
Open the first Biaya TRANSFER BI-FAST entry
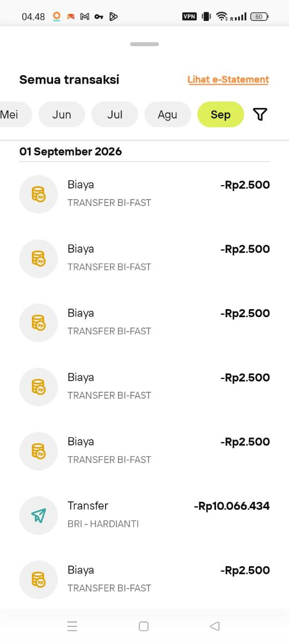coord(144,194)
